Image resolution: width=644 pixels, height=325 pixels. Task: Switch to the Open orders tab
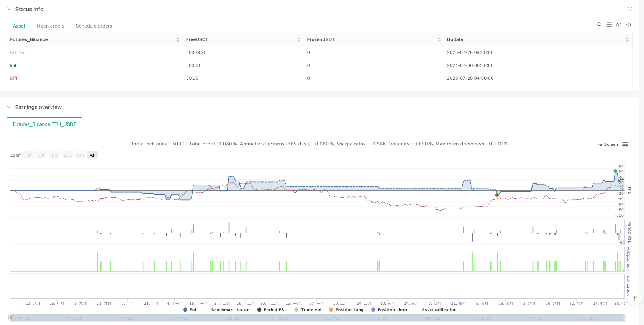[50, 26]
